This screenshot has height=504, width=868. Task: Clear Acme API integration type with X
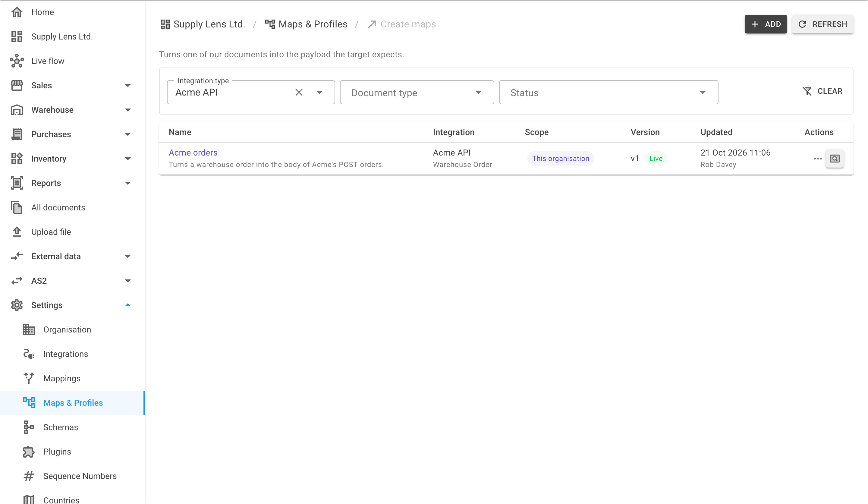[x=299, y=92]
